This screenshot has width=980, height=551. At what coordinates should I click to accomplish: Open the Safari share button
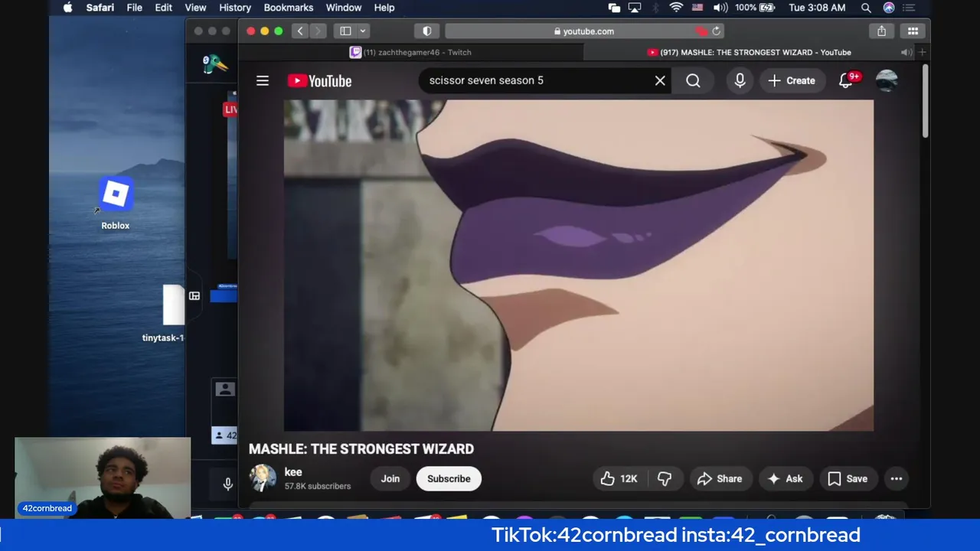[x=882, y=31]
